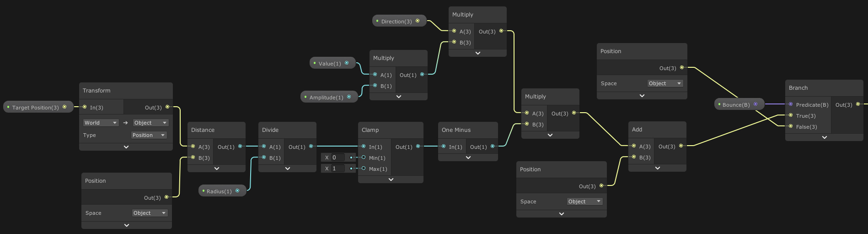Click the Add node's B(3) input port
The width and height of the screenshot is (868, 234).
click(634, 157)
